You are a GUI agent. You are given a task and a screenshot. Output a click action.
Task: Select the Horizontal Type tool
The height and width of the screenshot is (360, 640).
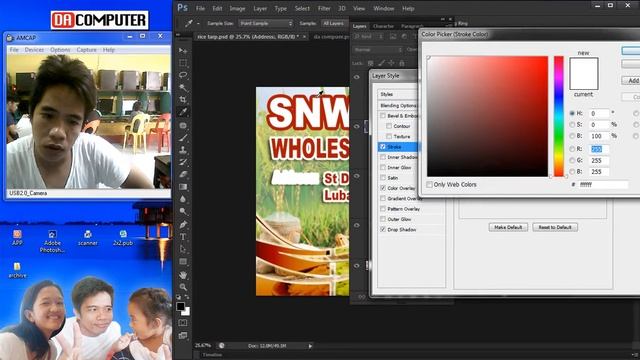pos(183,237)
